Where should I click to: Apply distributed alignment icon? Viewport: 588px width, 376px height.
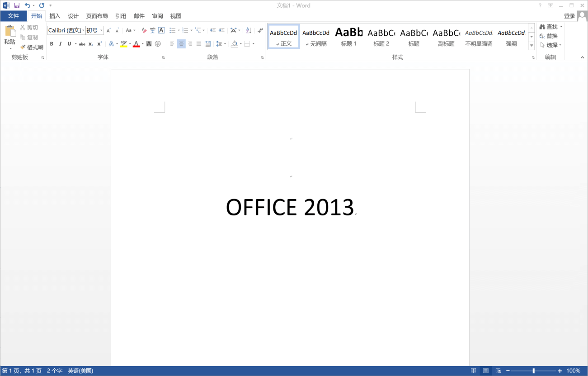pyautogui.click(x=207, y=44)
